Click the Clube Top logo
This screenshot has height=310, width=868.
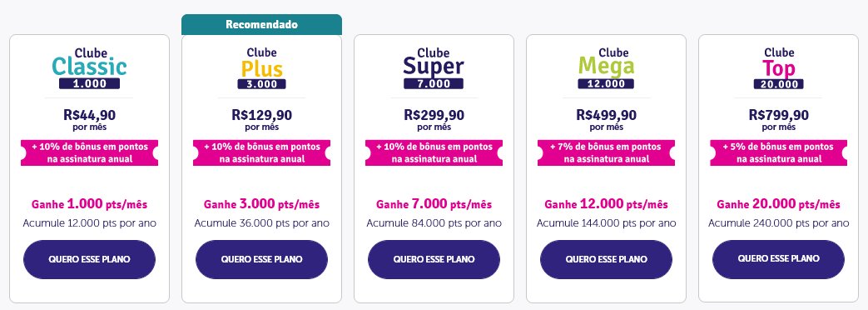778,68
